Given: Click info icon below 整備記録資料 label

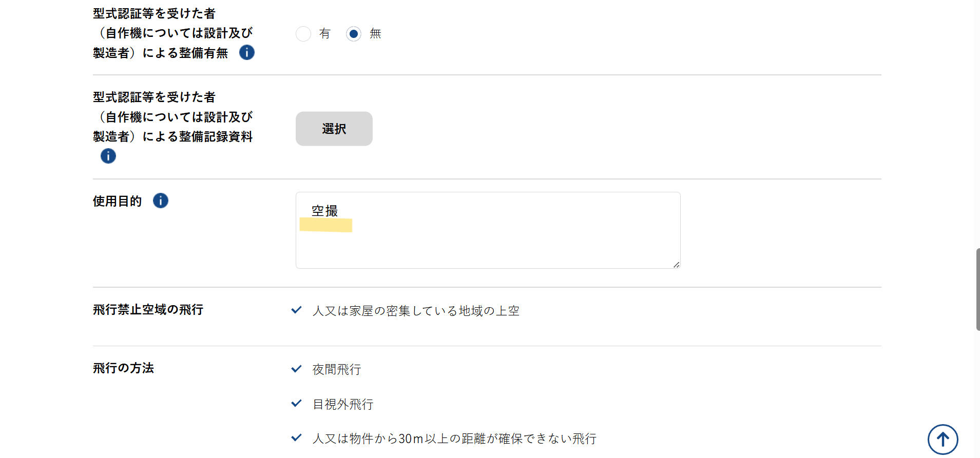Looking at the screenshot, I should click(108, 156).
